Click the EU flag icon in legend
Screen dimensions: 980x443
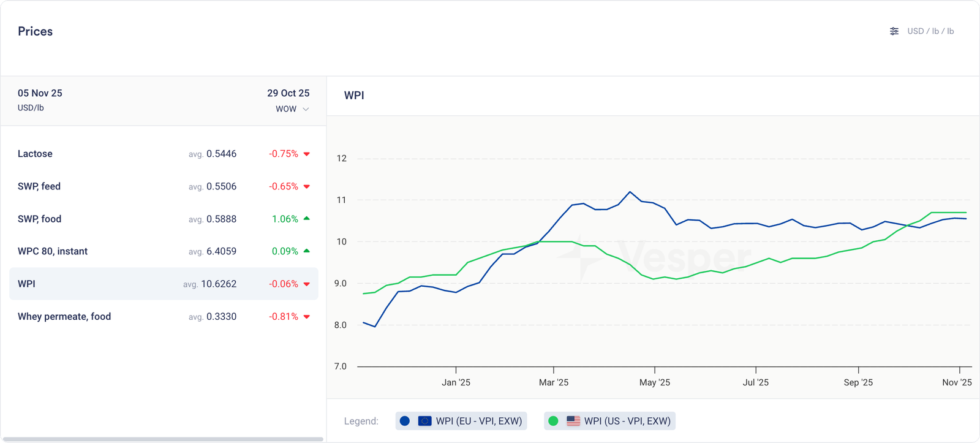click(424, 421)
